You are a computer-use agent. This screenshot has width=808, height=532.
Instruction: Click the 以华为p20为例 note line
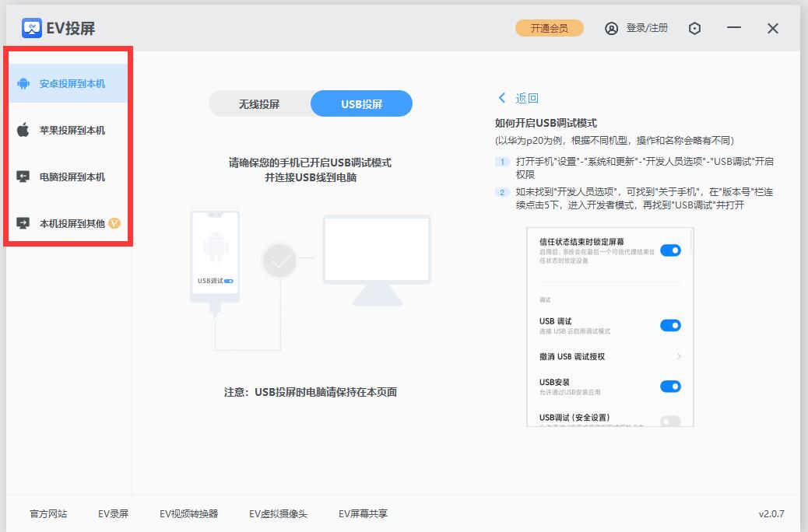614,141
